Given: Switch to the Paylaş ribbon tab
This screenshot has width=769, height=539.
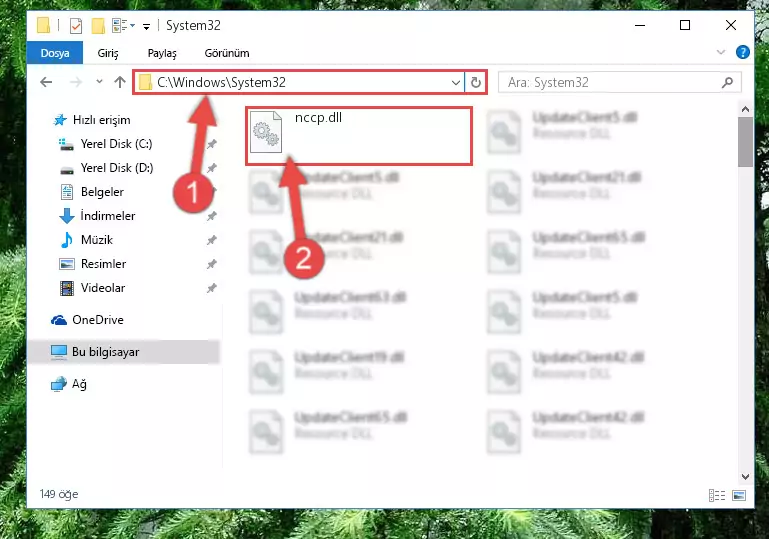Looking at the screenshot, I should coord(162,53).
